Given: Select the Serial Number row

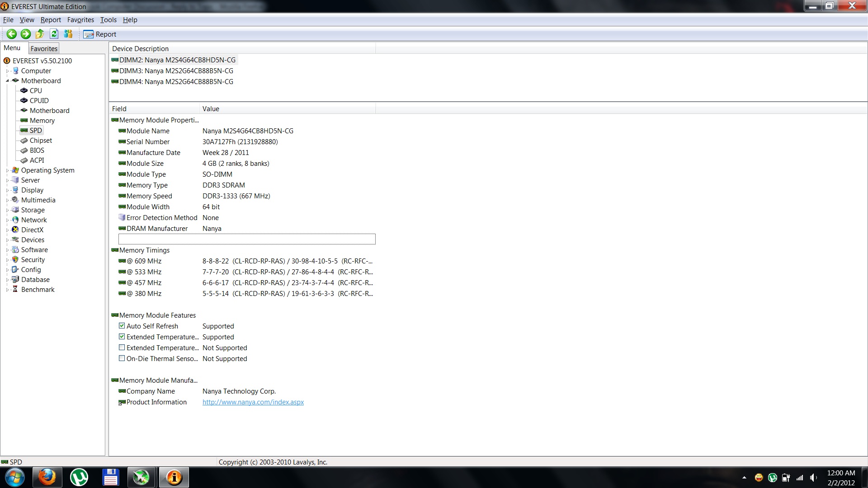Looking at the screenshot, I should (246, 142).
